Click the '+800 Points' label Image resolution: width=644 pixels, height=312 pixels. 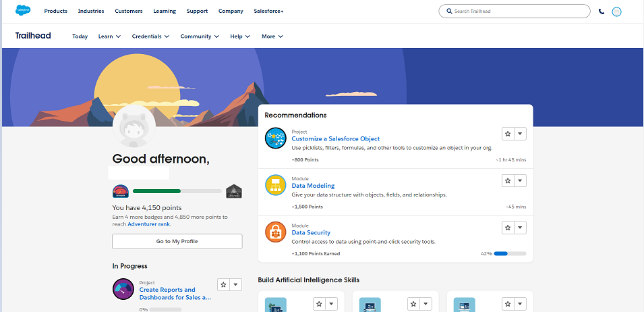(305, 159)
